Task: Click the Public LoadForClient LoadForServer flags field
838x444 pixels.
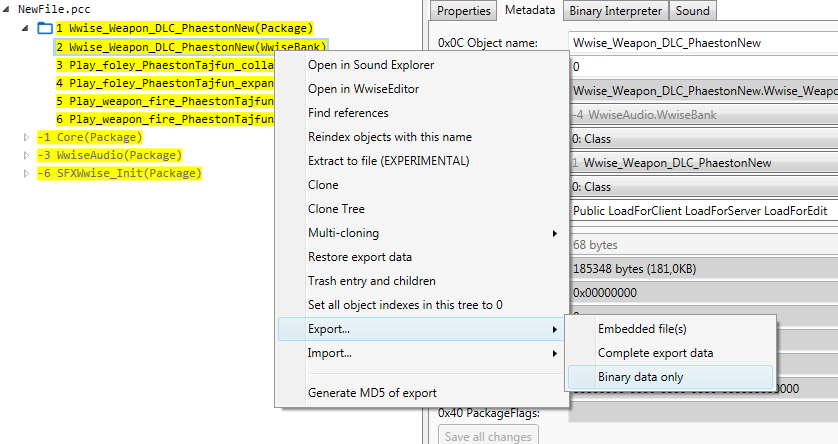Action: coord(703,211)
